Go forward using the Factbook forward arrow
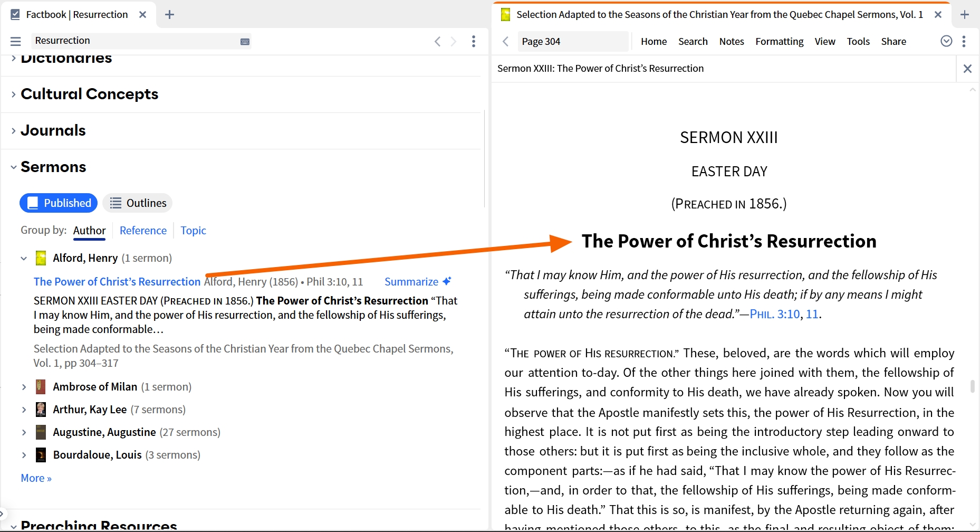Viewport: 980px width, 532px height. point(454,41)
